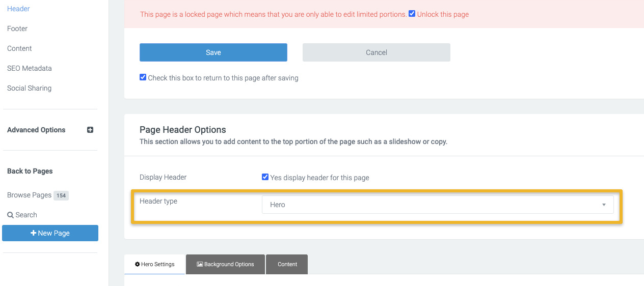This screenshot has height=286, width=644.
Task: Switch to the Content tab
Action: click(x=287, y=265)
